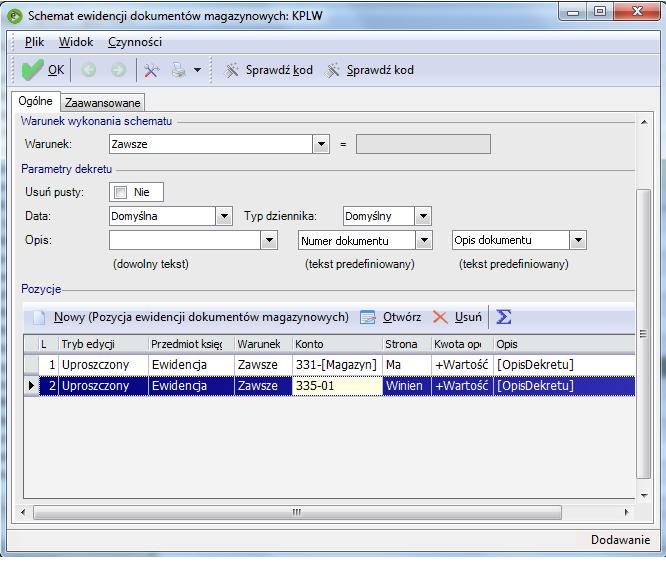Click the forward navigation arrow icon

pyautogui.click(x=119, y=70)
